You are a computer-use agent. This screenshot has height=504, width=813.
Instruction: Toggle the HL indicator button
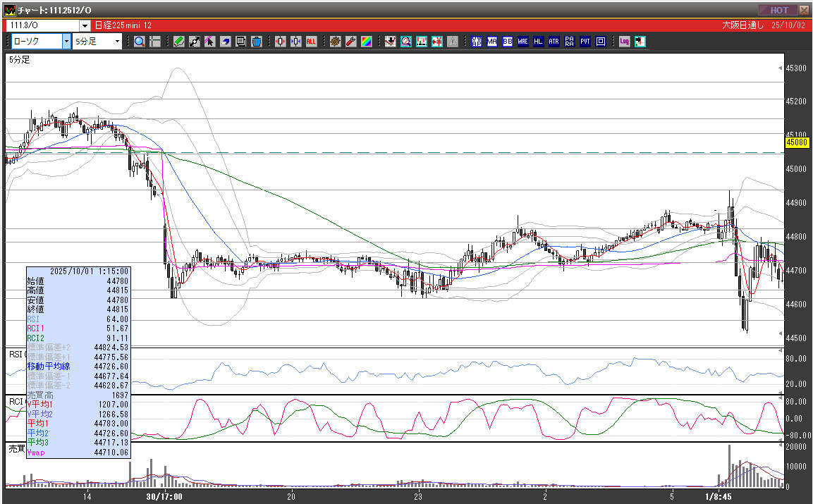click(538, 42)
